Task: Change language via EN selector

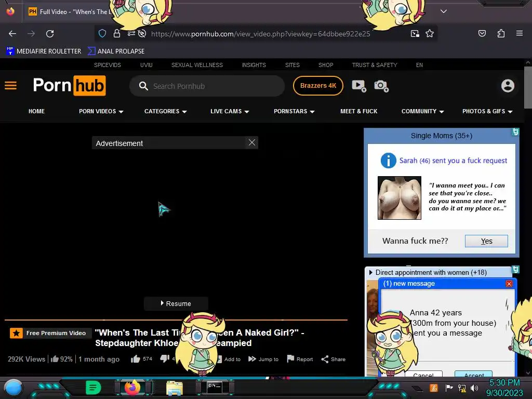Action: point(419,65)
